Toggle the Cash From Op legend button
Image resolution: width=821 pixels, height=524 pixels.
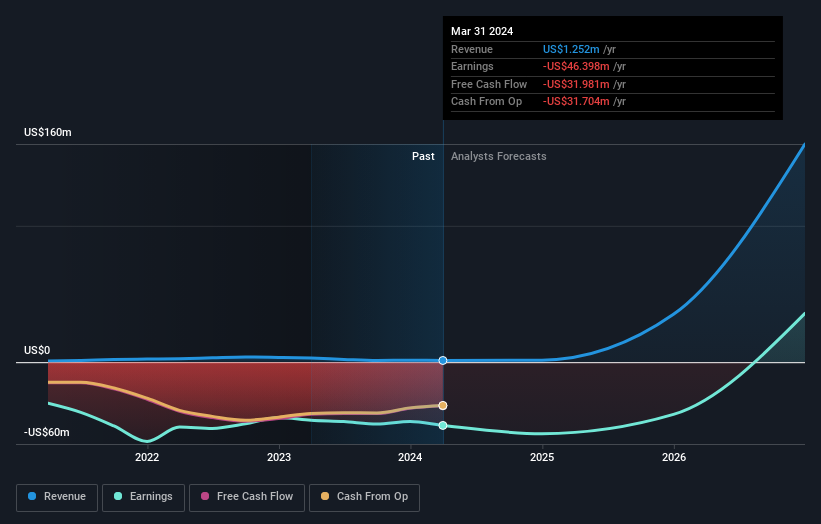(x=364, y=497)
